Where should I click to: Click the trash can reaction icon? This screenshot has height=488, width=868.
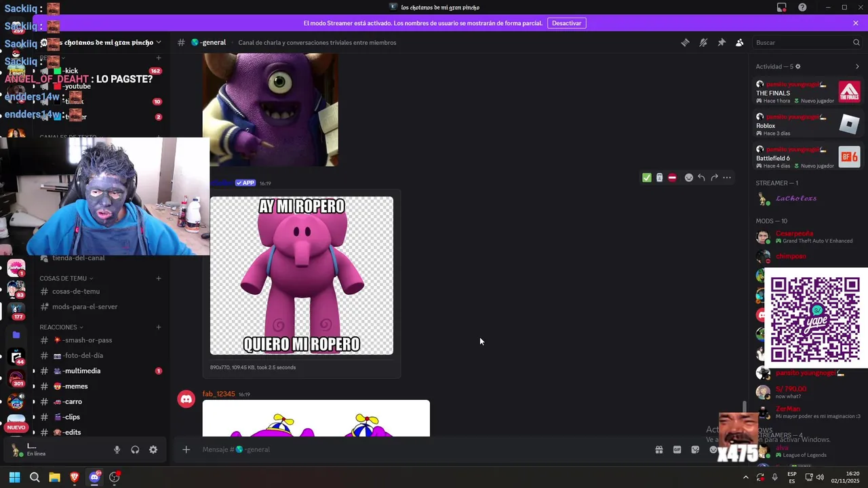(x=659, y=178)
